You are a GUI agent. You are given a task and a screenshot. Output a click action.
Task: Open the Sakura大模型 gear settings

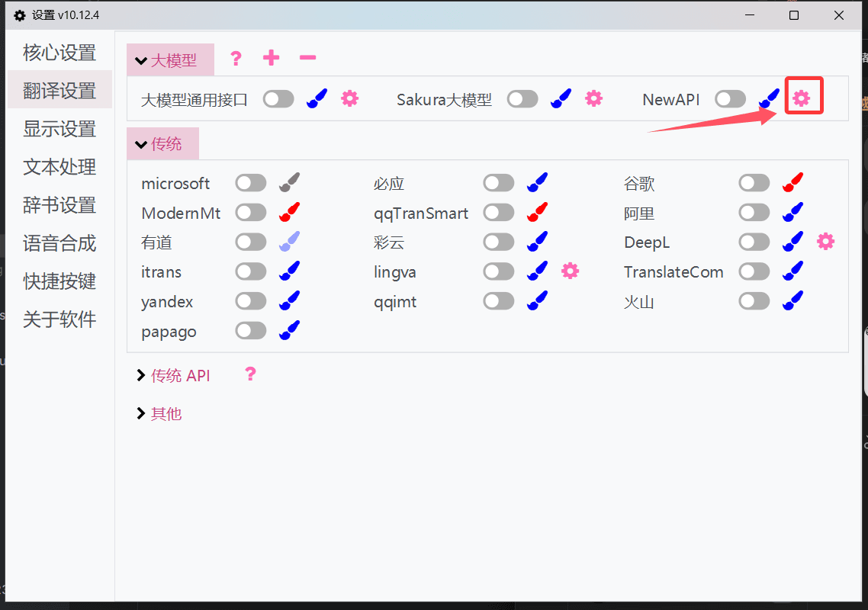click(x=594, y=98)
